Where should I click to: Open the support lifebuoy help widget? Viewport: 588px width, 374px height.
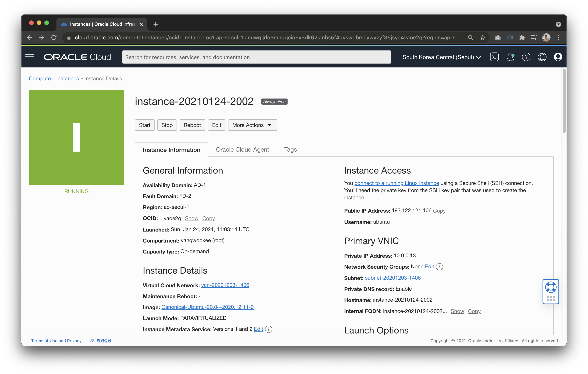[551, 287]
